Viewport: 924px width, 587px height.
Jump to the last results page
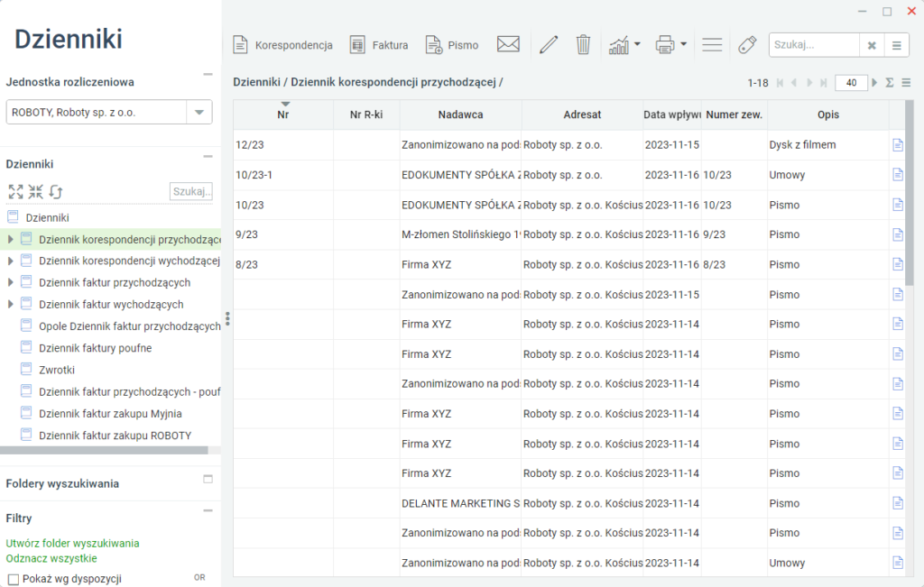(x=823, y=83)
